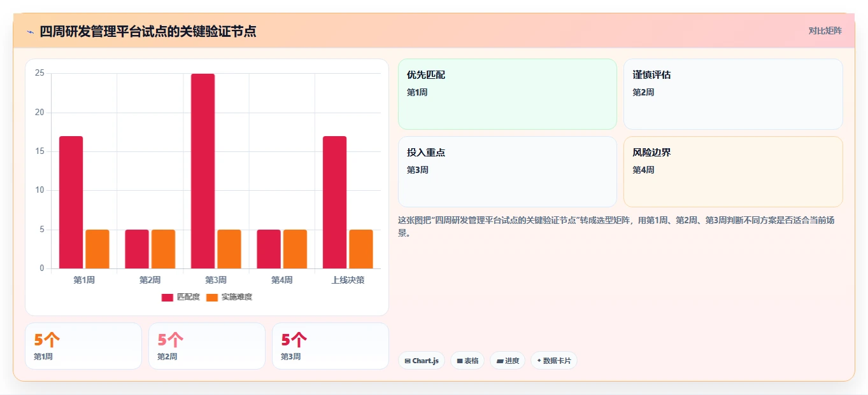Click the stat card labeled 第3周

coord(331,346)
